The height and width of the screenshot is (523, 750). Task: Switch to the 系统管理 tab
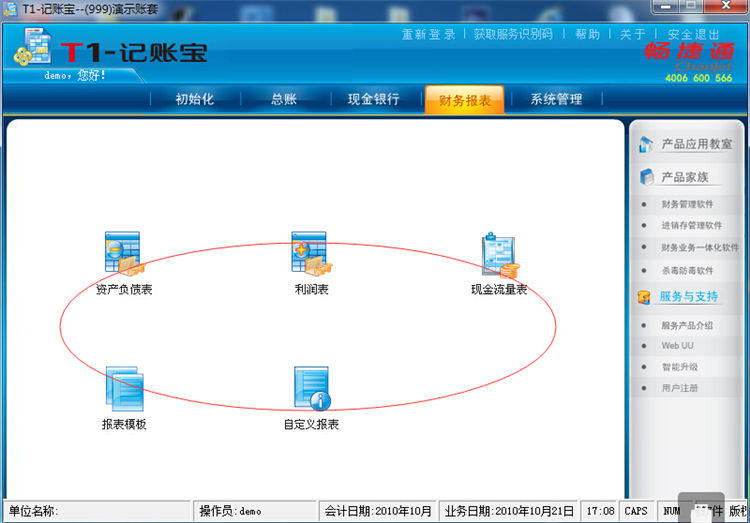tap(556, 99)
